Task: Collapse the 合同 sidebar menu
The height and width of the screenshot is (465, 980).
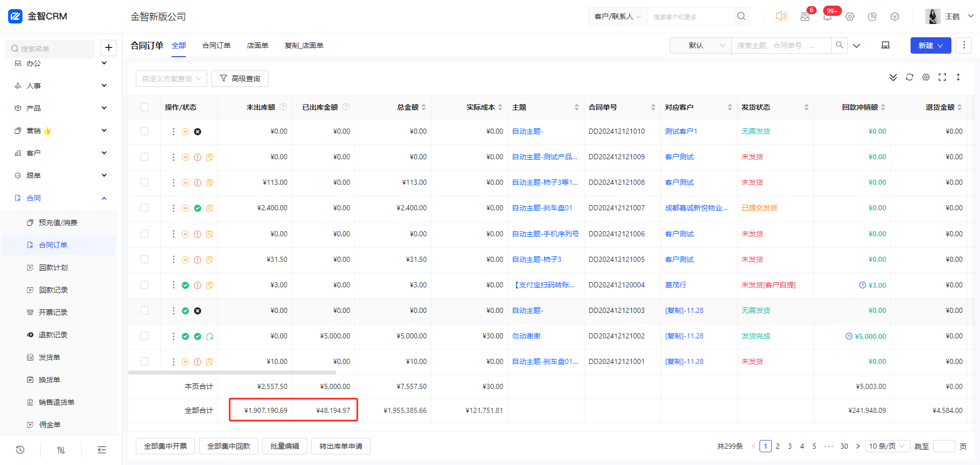Action: click(61, 198)
